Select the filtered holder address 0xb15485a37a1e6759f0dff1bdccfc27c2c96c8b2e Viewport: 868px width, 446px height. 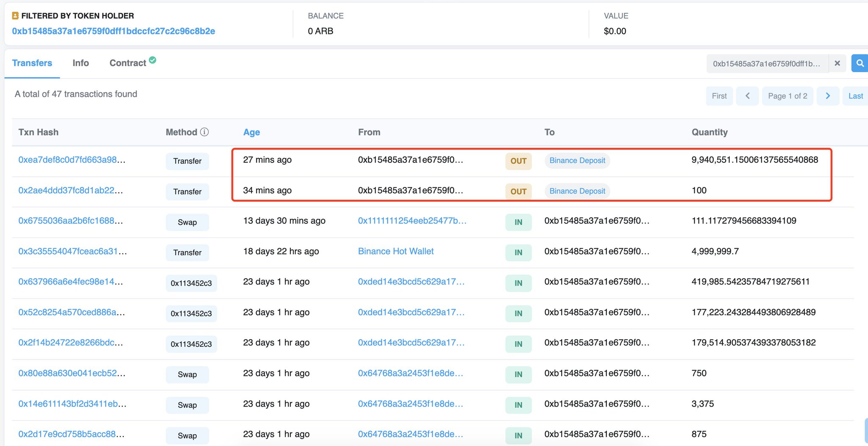[114, 31]
